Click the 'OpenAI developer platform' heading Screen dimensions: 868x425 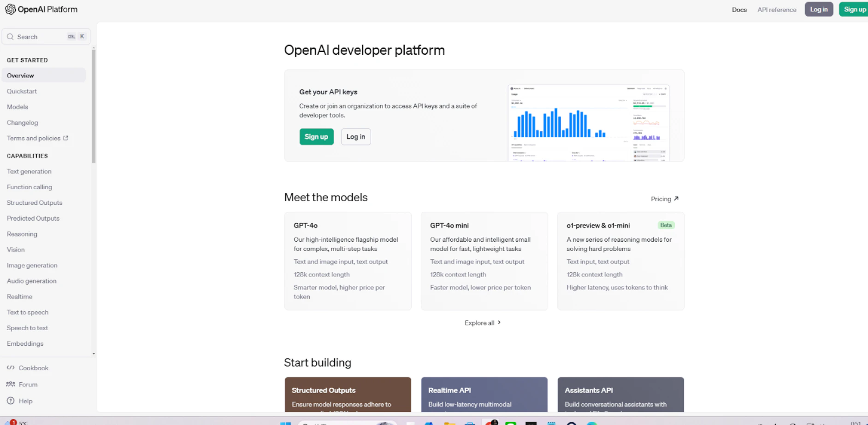(x=365, y=50)
